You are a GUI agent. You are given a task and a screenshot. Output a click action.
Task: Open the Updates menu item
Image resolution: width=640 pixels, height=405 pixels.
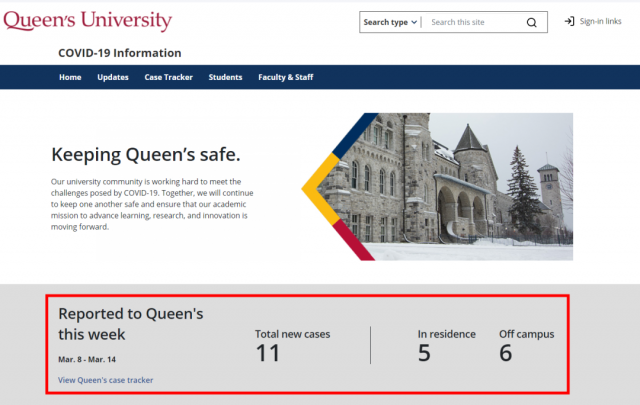coord(113,77)
